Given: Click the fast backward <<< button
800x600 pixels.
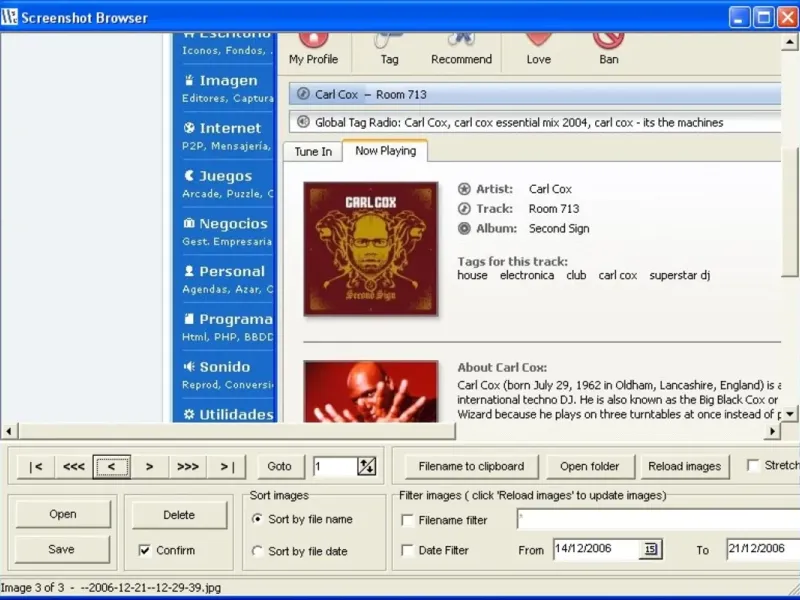Looking at the screenshot, I should point(73,466).
